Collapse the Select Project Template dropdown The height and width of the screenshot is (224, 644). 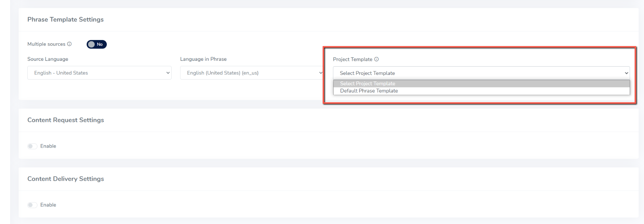[x=481, y=73]
